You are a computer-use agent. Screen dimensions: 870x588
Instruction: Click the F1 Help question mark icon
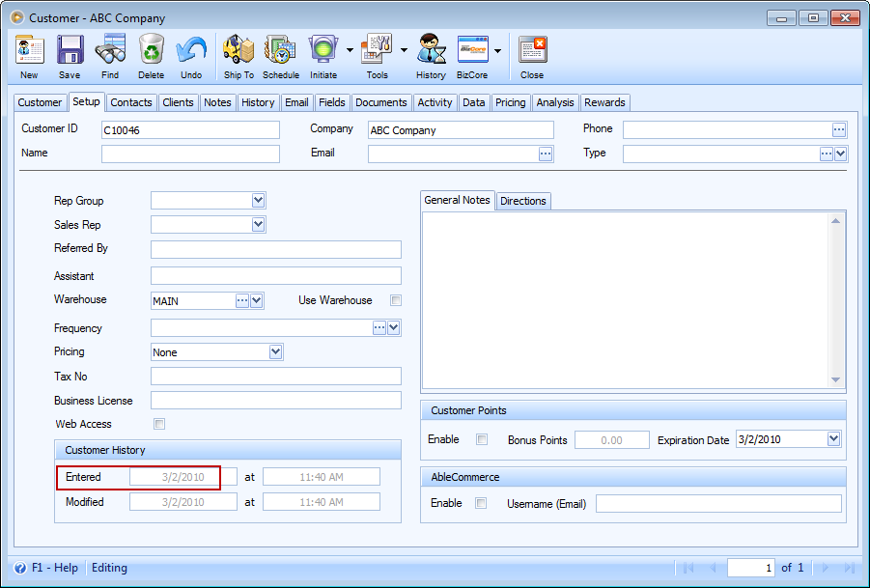(x=20, y=568)
